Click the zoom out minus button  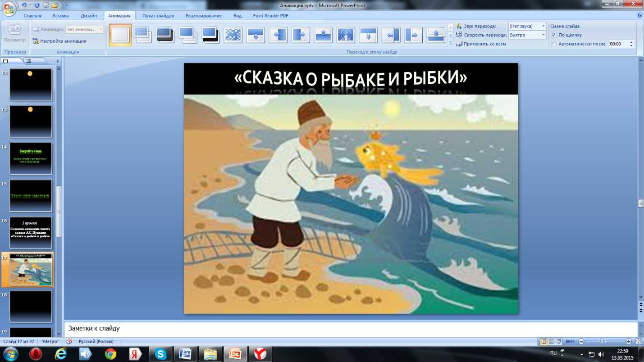[x=581, y=341]
